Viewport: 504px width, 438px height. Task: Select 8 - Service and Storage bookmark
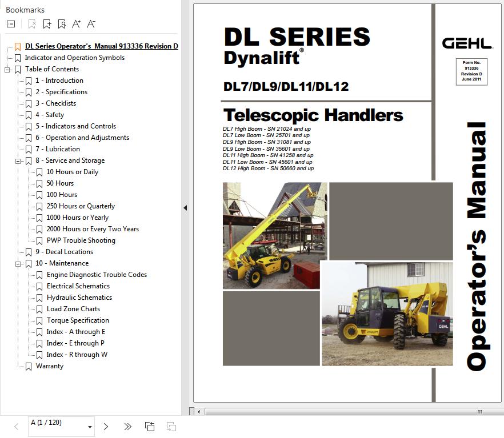[70, 160]
